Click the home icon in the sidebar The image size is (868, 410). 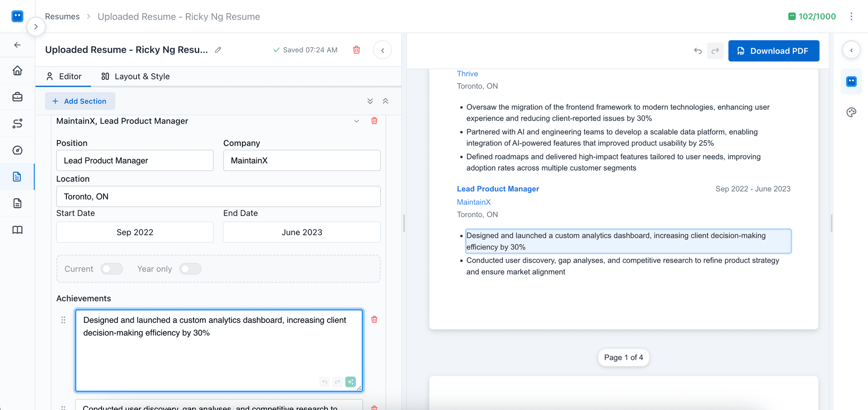pos(17,71)
